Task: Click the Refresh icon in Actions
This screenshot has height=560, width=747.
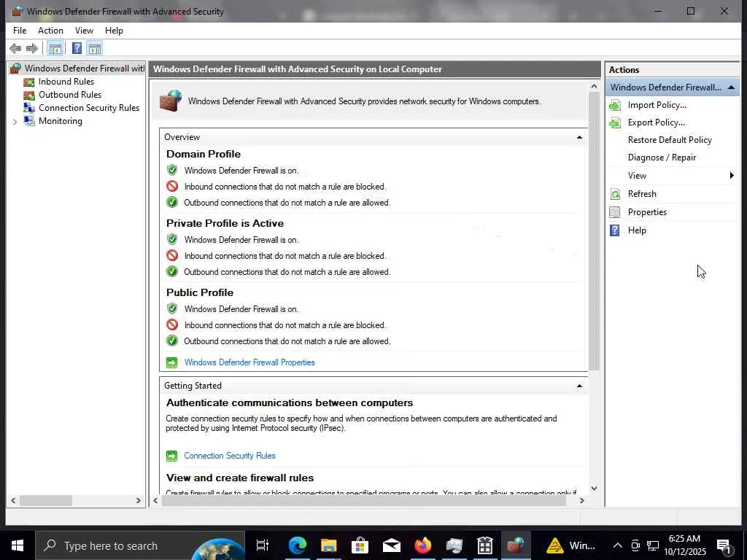Action: pos(615,194)
